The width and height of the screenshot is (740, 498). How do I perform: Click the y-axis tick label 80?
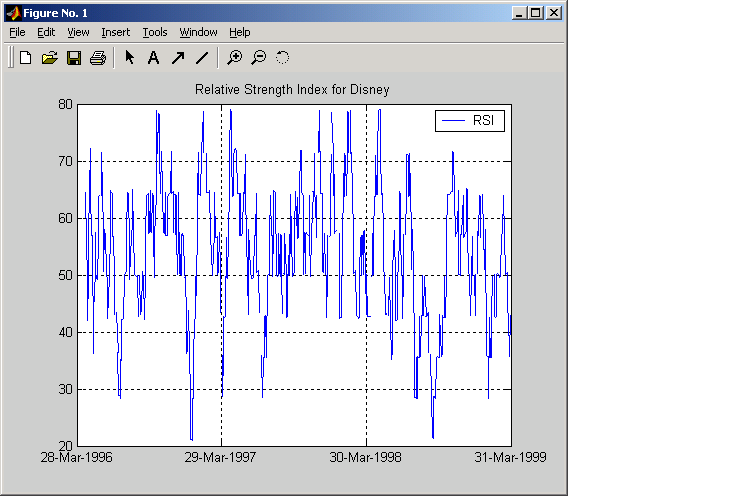(x=66, y=104)
